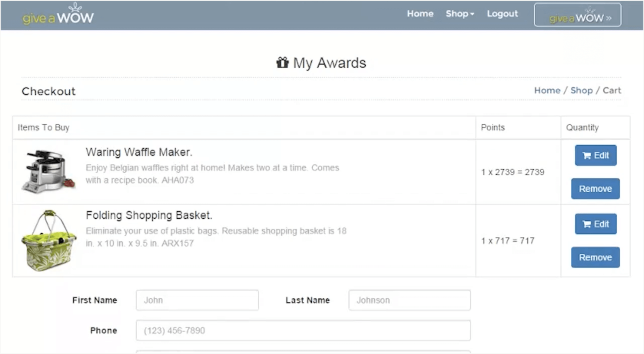The image size is (644, 354).
Task: Click the Checkout heading text
Action: (49, 91)
